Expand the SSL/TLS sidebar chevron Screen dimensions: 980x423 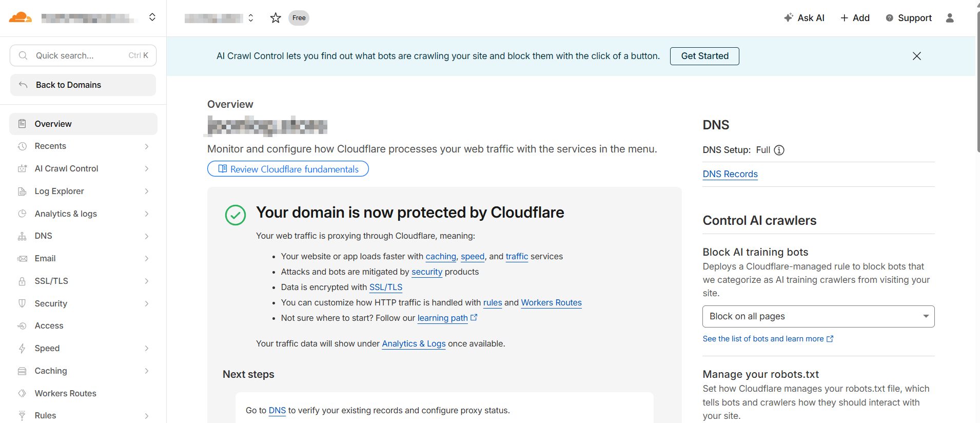(147, 281)
